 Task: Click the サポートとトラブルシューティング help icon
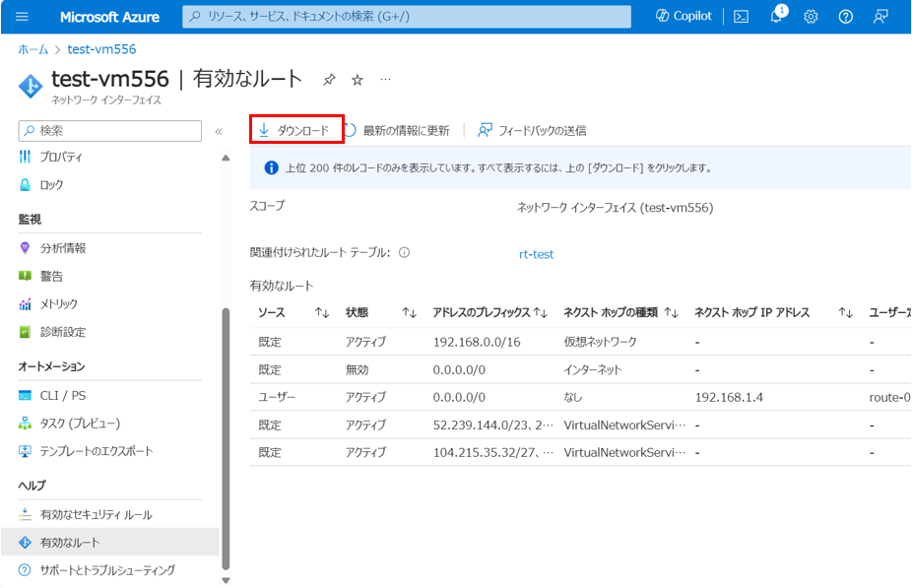tap(25, 570)
